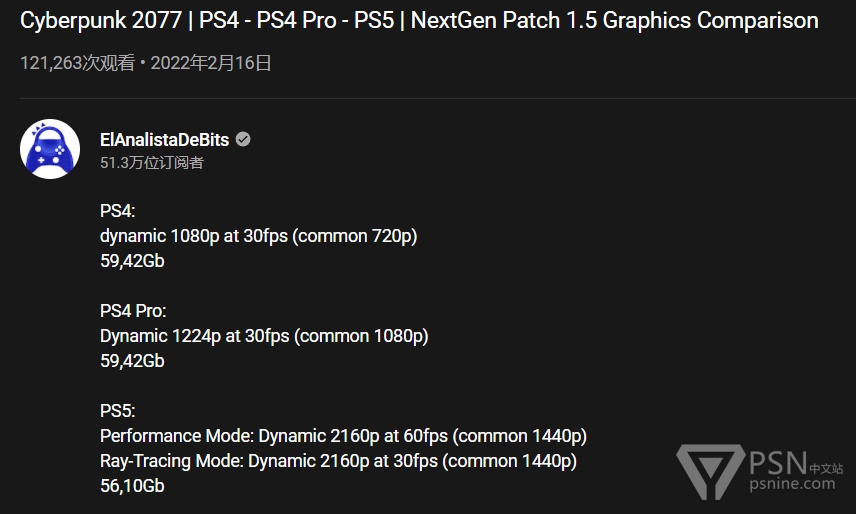Open the ElAnalistaDeBits channel avatar

(x=50, y=149)
